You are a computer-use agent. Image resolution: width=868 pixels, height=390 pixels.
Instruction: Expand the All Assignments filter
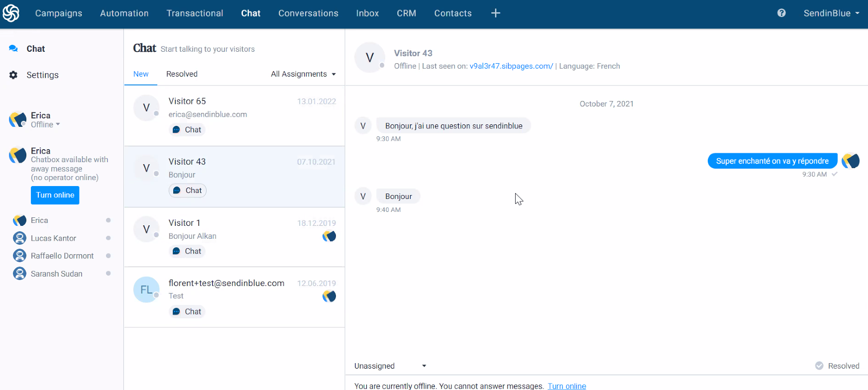303,74
